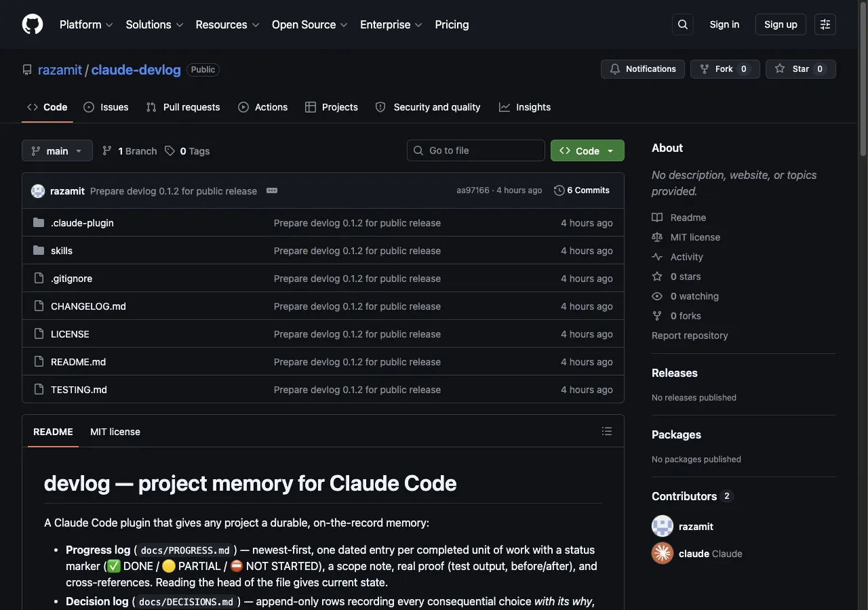Click the TESTING.md file icon
This screenshot has height=610, width=868.
tap(39, 389)
